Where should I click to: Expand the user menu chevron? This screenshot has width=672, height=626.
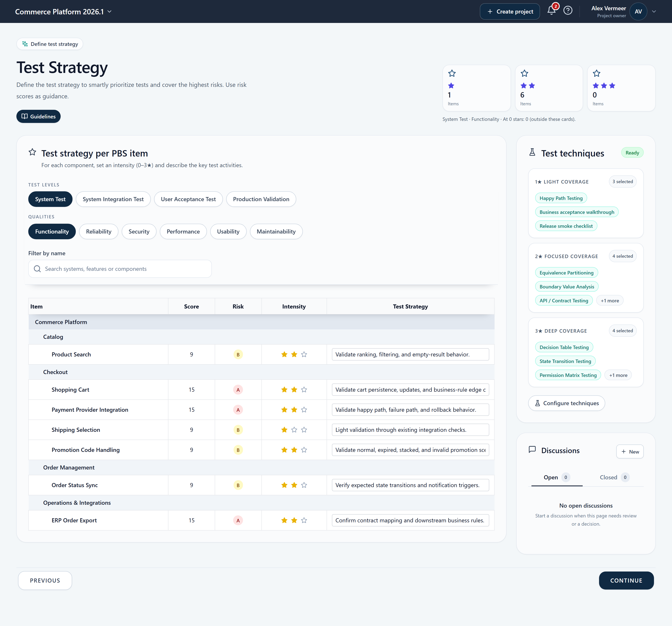[654, 11]
